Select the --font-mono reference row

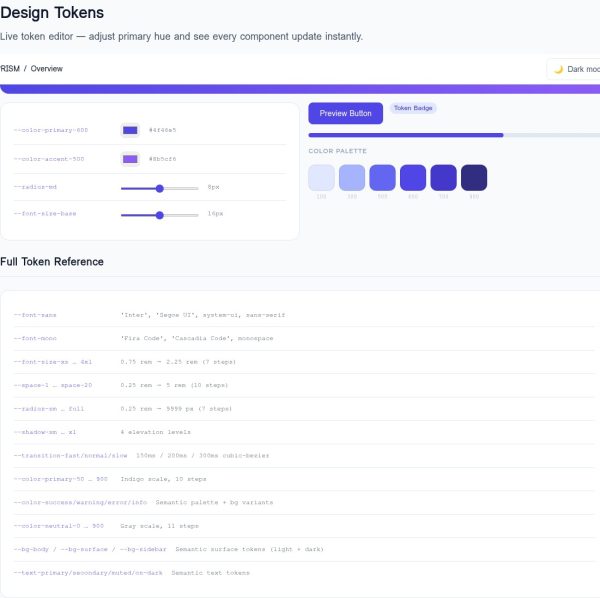tap(304, 339)
